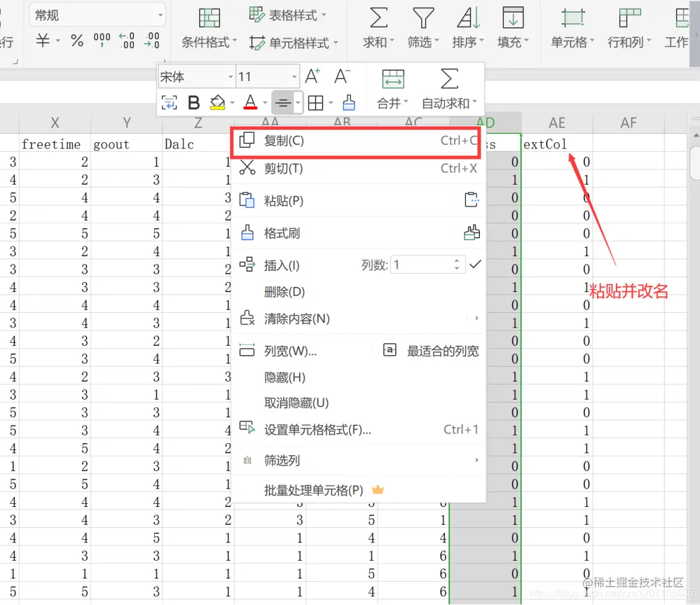Toggle bold in mini toolbar
This screenshot has height=605, width=700.
pyautogui.click(x=193, y=102)
